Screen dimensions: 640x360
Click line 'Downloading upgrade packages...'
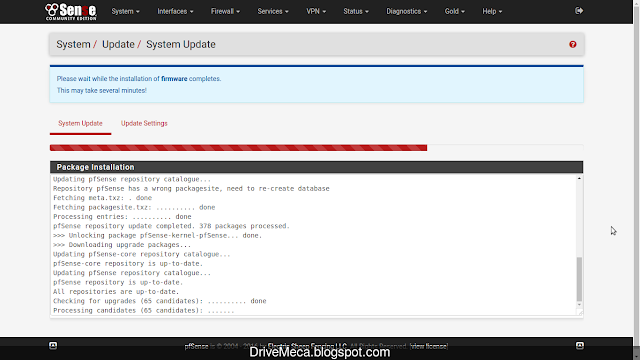pos(122,245)
